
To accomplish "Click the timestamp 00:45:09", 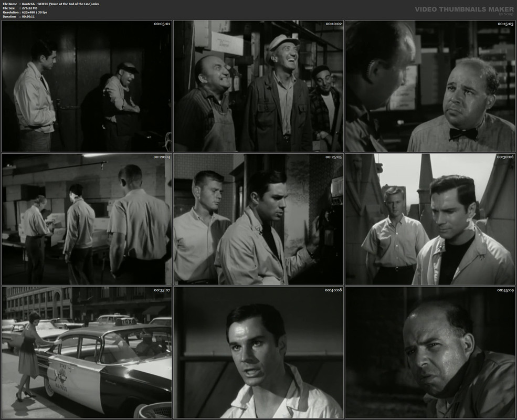I will tap(505, 290).
